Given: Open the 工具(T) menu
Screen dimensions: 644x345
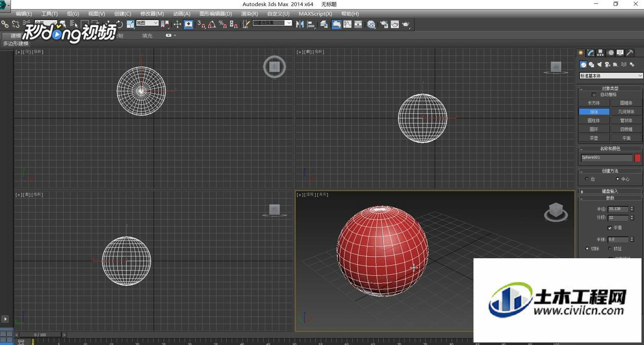Looking at the screenshot, I should click(x=49, y=14).
